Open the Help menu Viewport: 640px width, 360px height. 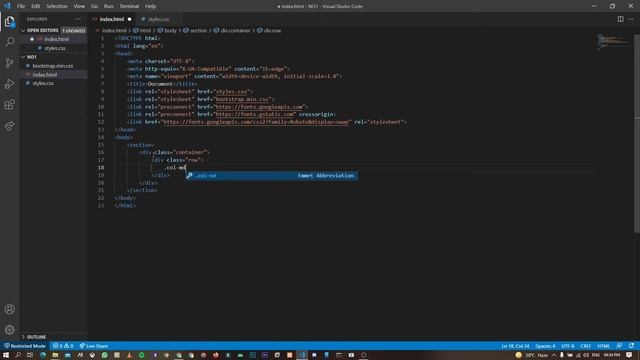(150, 6)
